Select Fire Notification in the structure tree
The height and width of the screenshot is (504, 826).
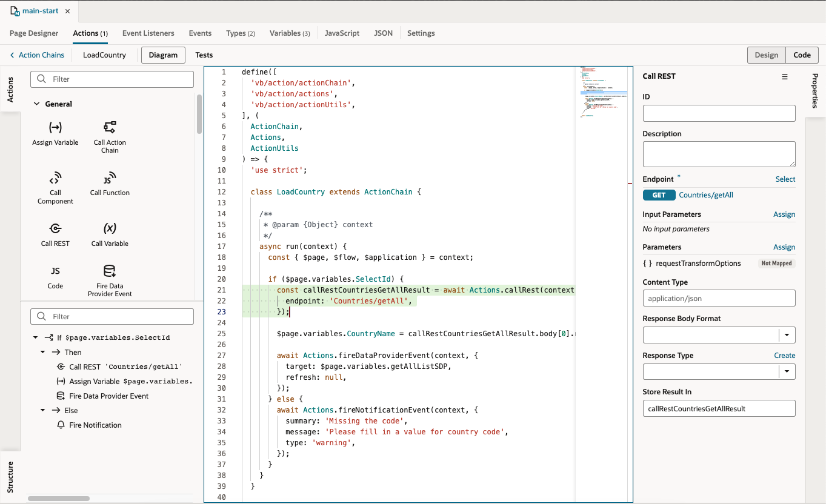(95, 425)
